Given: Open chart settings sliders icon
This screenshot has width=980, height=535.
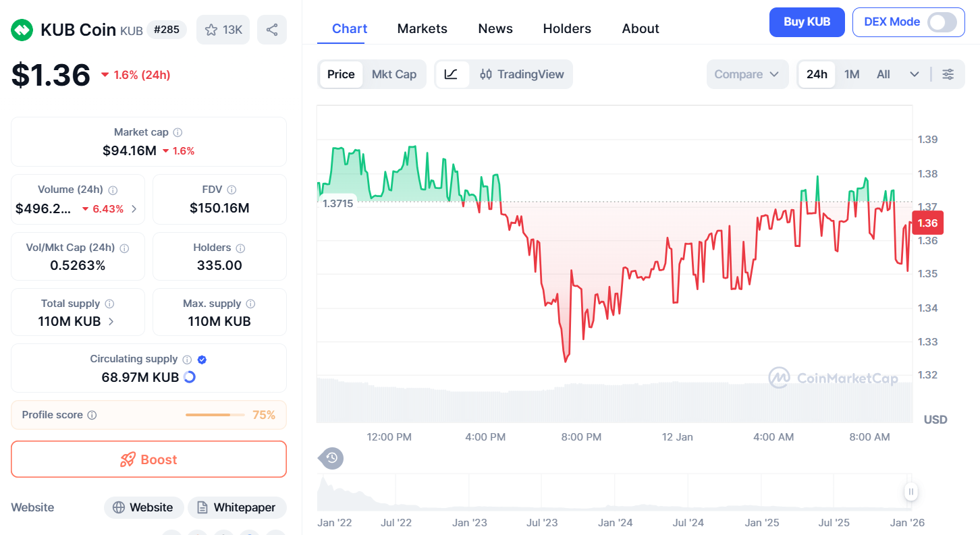Looking at the screenshot, I should (x=948, y=74).
